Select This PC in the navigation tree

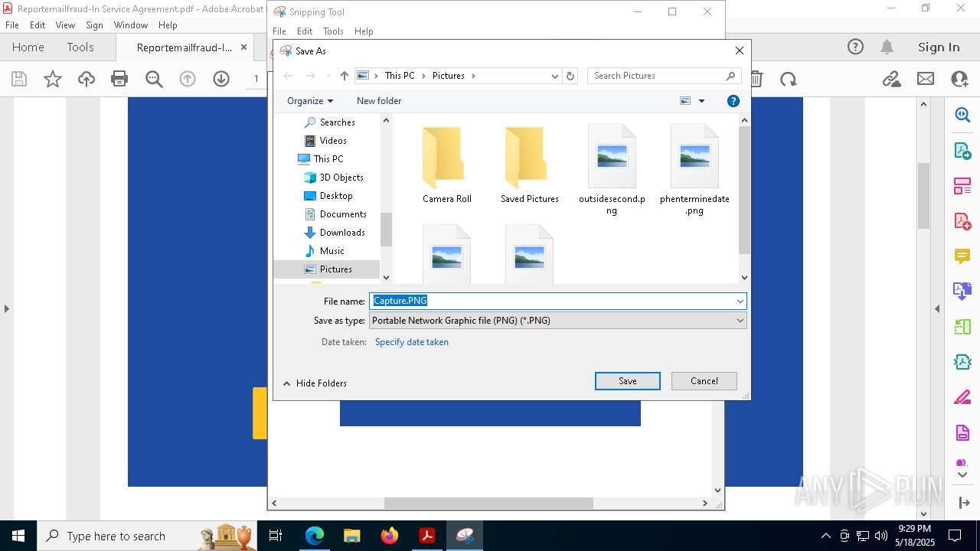coord(321,159)
